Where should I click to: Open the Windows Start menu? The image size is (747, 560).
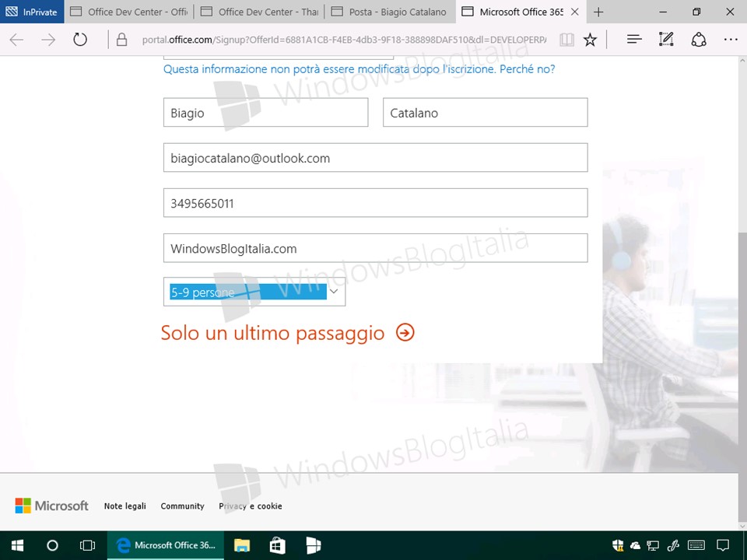pos(18,545)
